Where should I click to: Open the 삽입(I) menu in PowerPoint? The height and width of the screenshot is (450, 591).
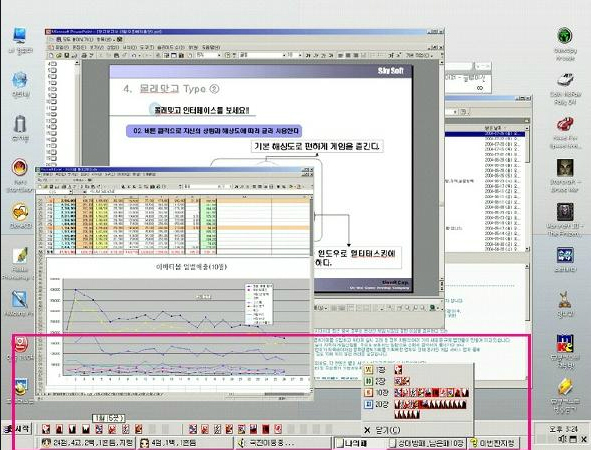click(113, 47)
